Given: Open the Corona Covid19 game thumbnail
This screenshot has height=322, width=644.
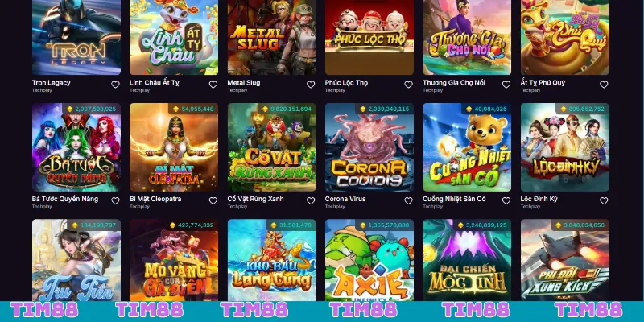Looking at the screenshot, I should click(369, 147).
